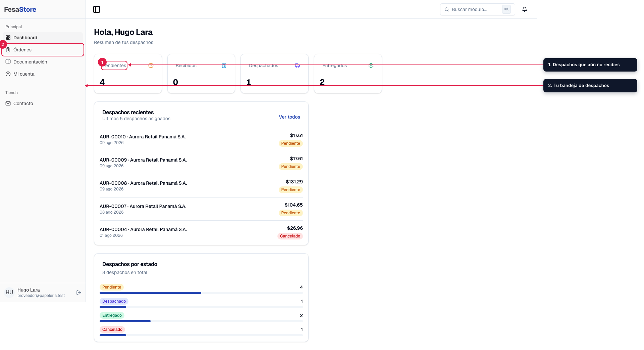Open recent dispatch AUR-00008
Screen dimensions: 644x350
tap(201, 186)
